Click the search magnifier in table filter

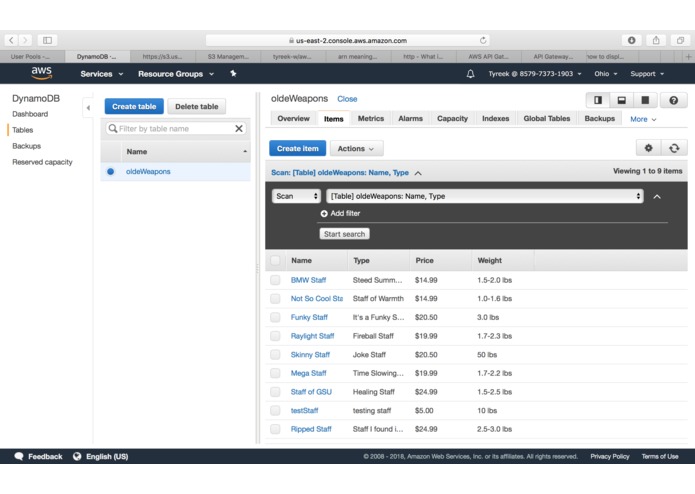click(113, 128)
